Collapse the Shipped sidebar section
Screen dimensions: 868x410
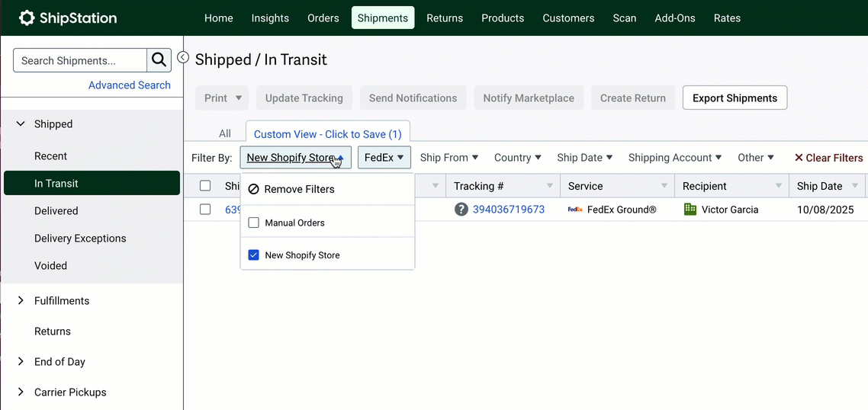pyautogui.click(x=21, y=124)
